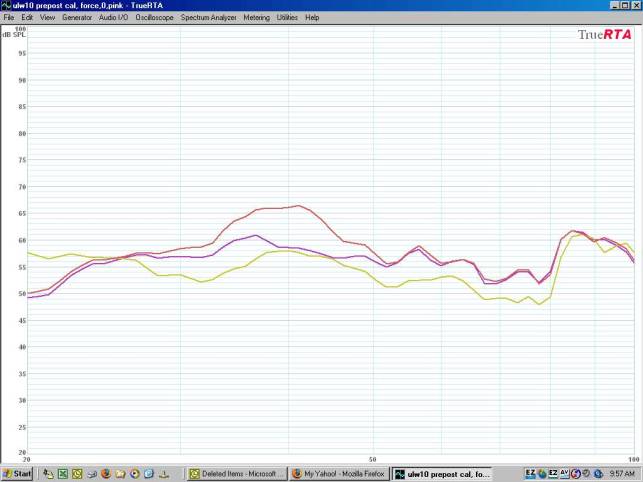Screen dimensions: 643x482
Task: Open the Metering menu
Action: coord(256,18)
